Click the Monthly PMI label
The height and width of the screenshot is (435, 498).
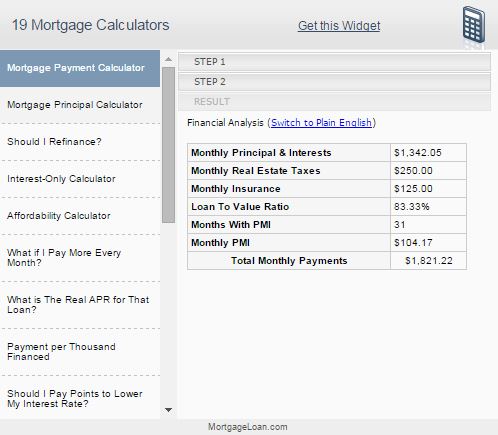point(220,243)
